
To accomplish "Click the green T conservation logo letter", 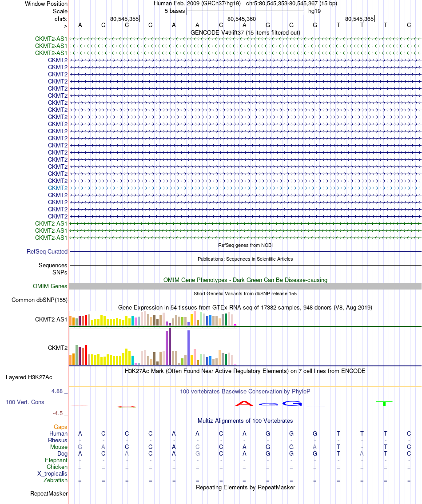I will [x=384, y=403].
